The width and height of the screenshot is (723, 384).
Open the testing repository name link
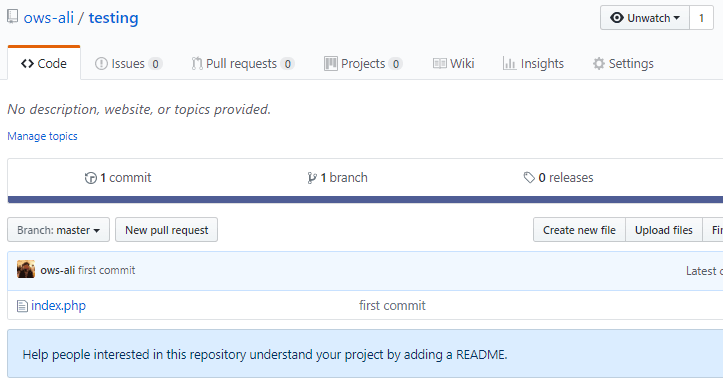113,18
